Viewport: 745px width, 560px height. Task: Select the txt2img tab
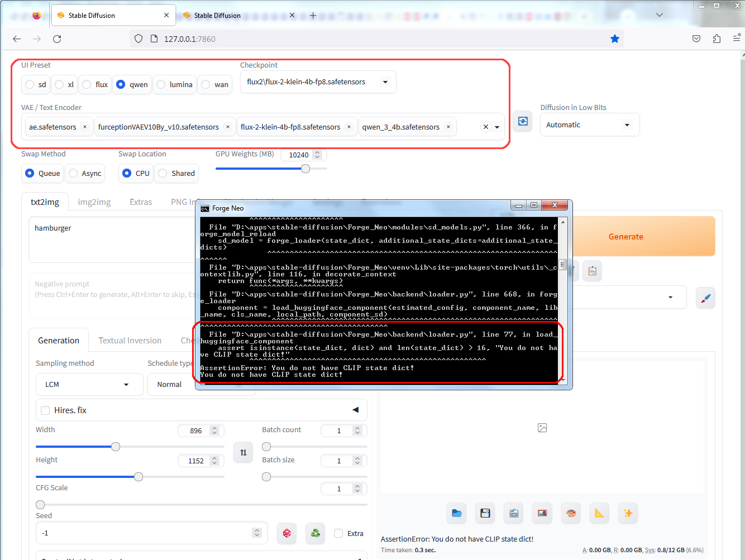pos(45,202)
